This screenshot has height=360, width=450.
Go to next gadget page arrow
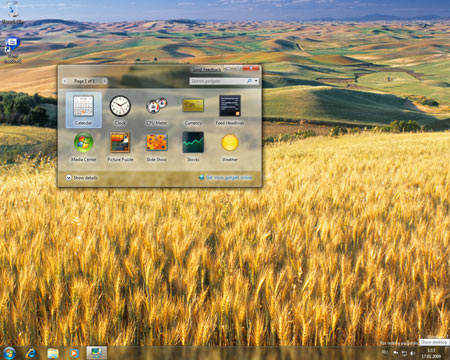(x=104, y=81)
